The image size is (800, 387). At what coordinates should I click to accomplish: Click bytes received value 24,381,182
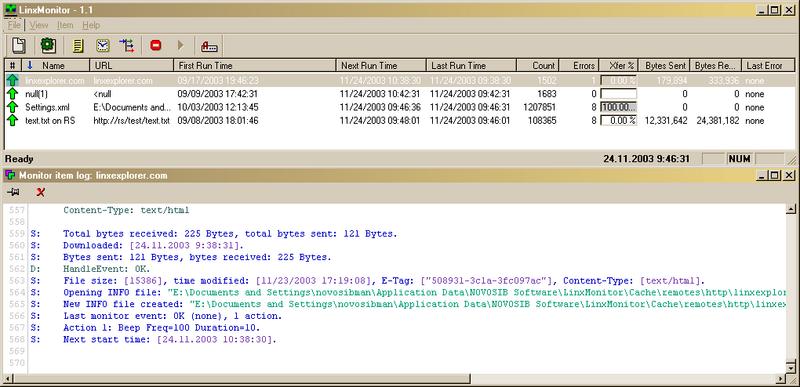pyautogui.click(x=717, y=121)
